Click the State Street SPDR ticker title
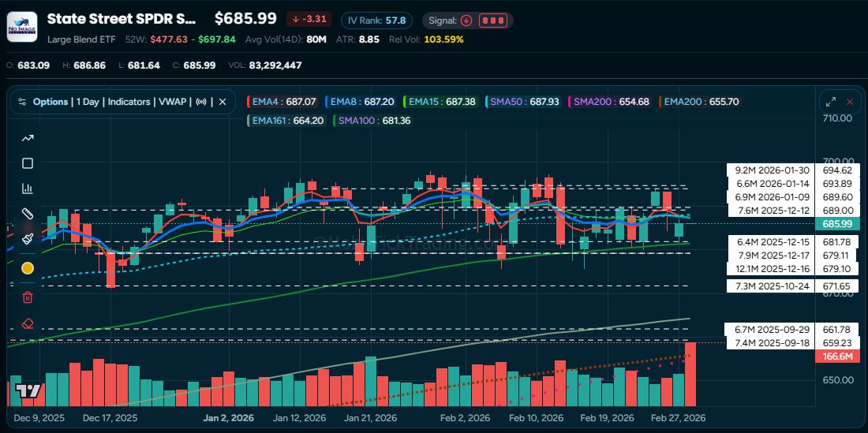 tap(122, 19)
